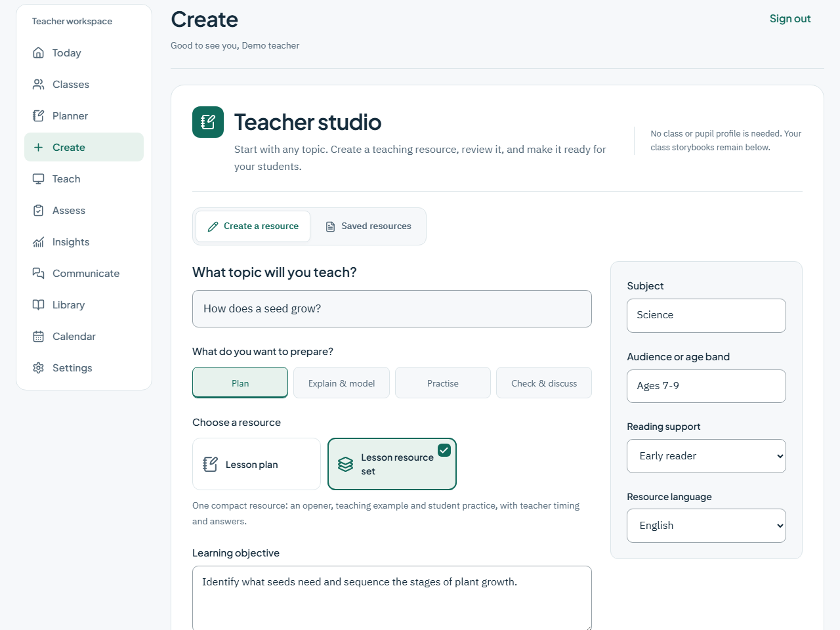Sign out of the teacher workspace

pyautogui.click(x=790, y=19)
